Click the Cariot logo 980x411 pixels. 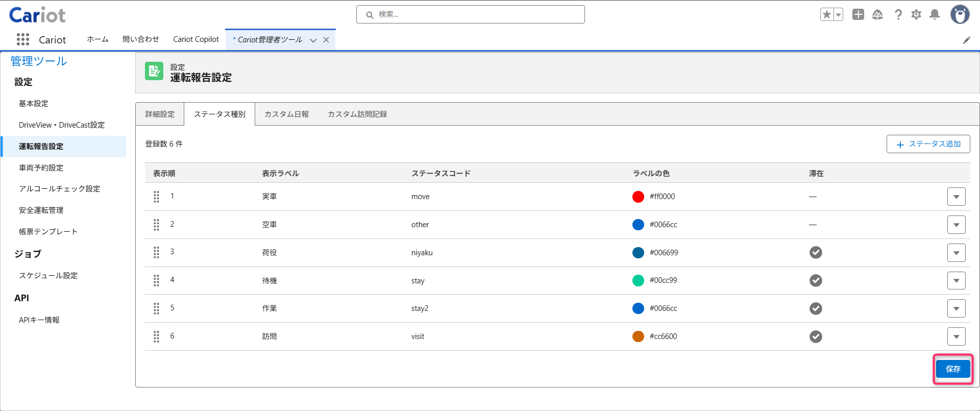[37, 15]
